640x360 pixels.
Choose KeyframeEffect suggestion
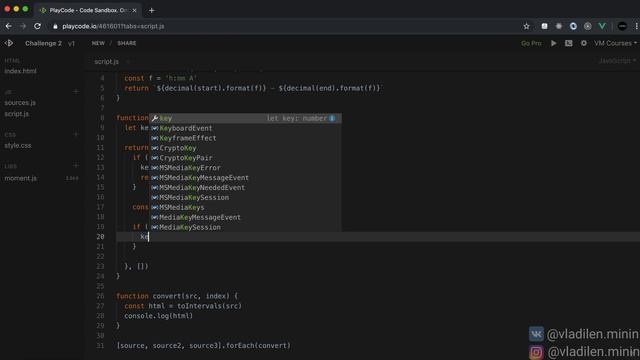pos(245,138)
